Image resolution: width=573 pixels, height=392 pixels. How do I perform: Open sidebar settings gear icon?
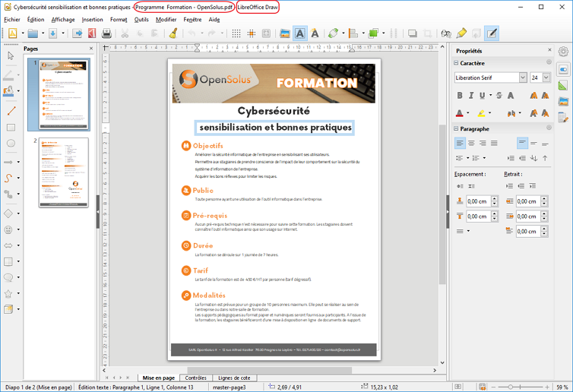point(563,52)
